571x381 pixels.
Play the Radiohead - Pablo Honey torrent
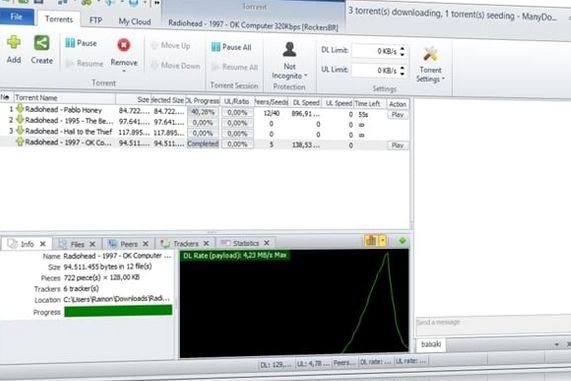397,114
